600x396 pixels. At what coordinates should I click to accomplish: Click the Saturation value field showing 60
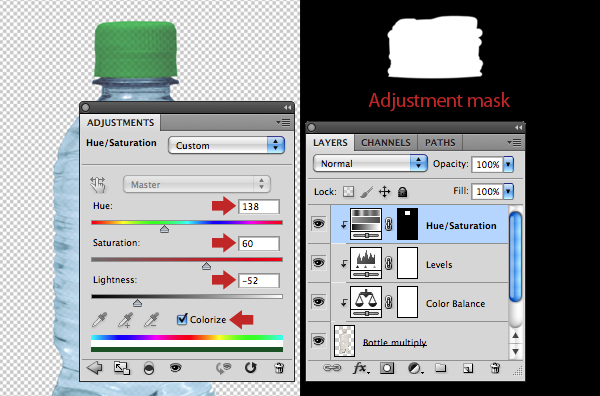click(x=259, y=244)
